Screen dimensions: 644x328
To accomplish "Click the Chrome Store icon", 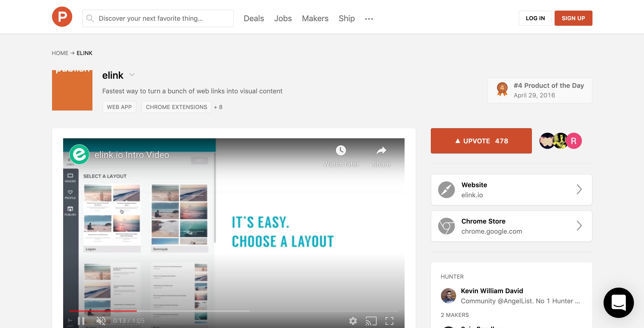I will (x=447, y=226).
